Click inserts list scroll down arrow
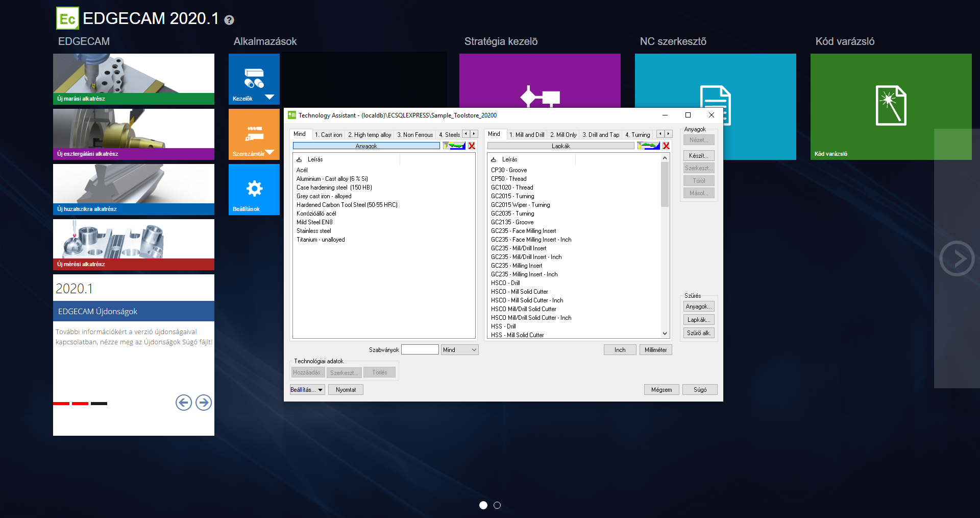The width and height of the screenshot is (980, 518). coord(665,334)
